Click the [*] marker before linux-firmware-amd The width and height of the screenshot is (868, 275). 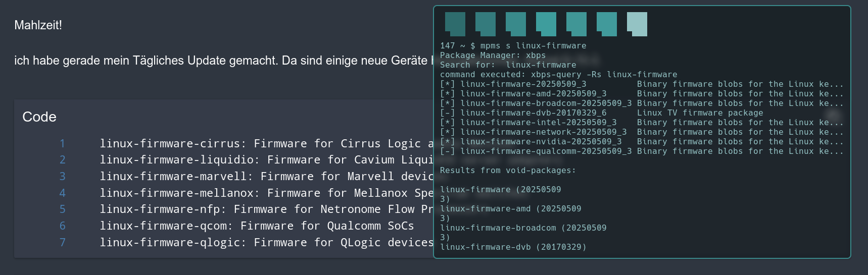pyautogui.click(x=448, y=94)
